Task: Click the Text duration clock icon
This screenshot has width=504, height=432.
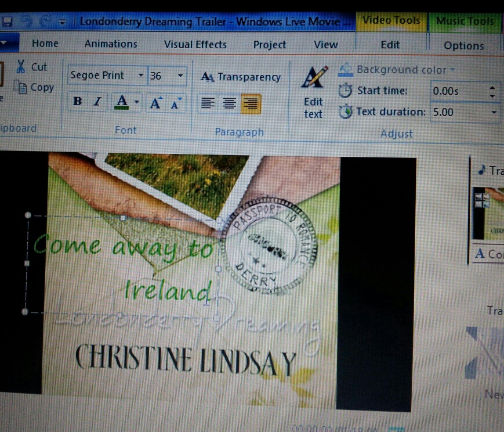Action: [x=346, y=111]
